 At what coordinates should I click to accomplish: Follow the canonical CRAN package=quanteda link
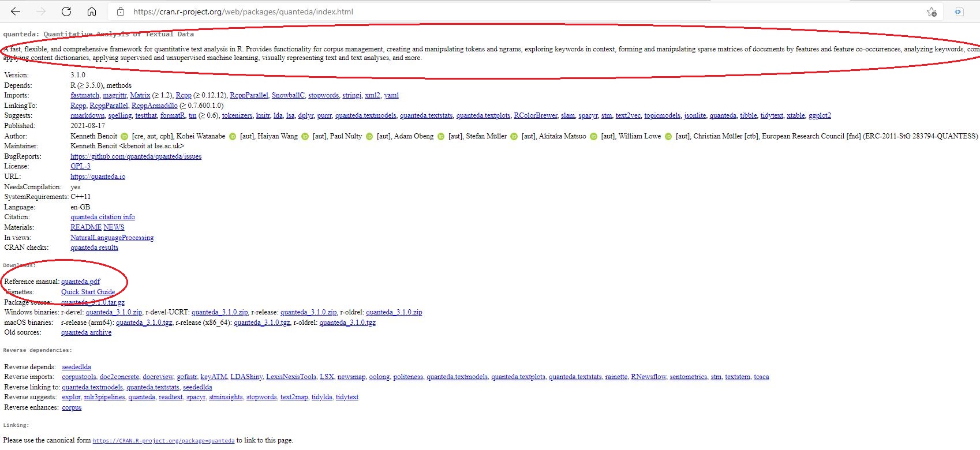pos(163,441)
